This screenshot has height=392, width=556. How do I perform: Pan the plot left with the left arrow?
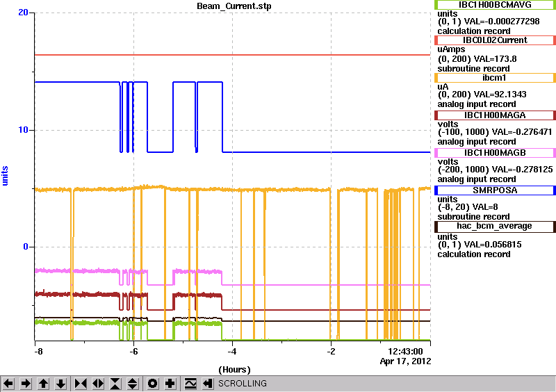[8, 384]
